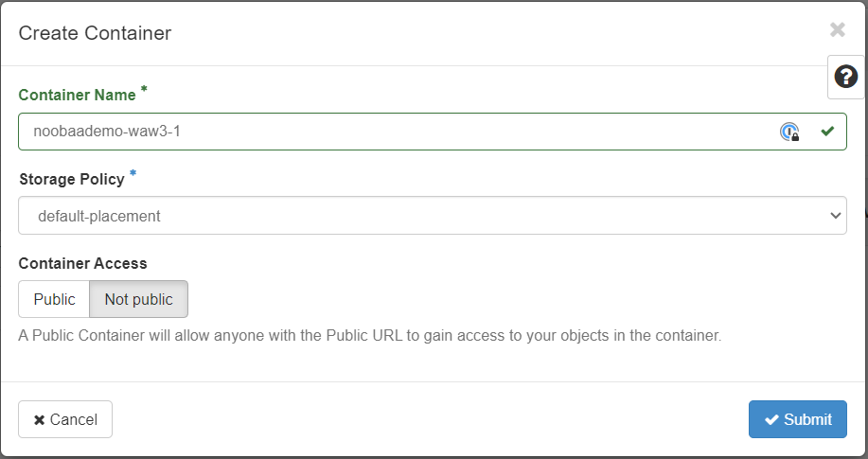Click the X icon on Cancel button

coord(39,419)
